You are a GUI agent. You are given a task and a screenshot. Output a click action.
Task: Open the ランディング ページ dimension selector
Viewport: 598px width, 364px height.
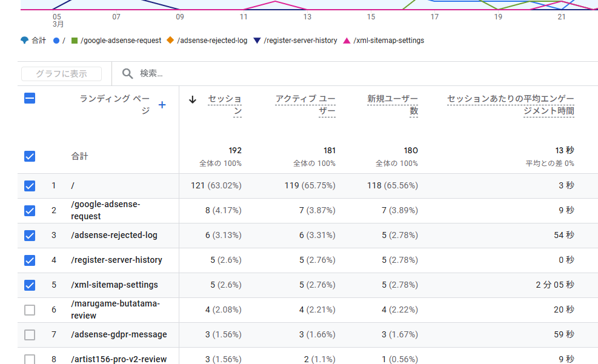click(114, 105)
